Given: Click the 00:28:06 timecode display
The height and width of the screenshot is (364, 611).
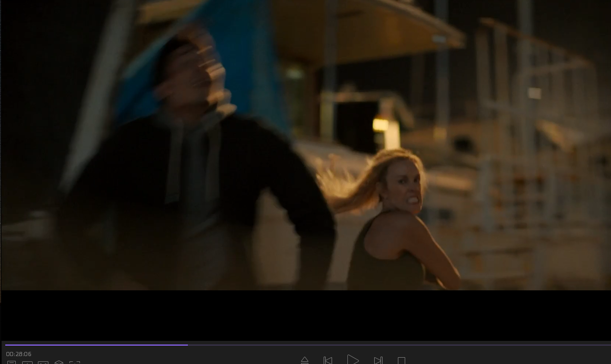Looking at the screenshot, I should (18, 354).
